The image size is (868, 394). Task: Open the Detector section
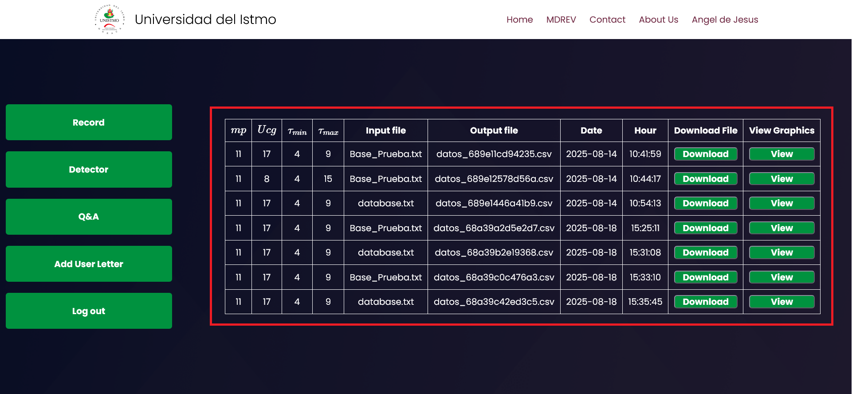tap(89, 169)
